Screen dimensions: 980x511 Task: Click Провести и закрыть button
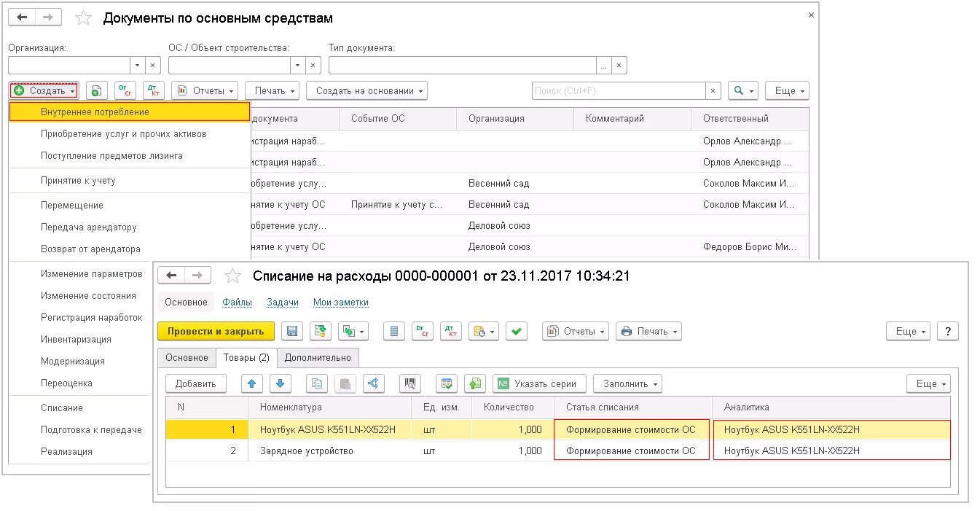(x=216, y=331)
